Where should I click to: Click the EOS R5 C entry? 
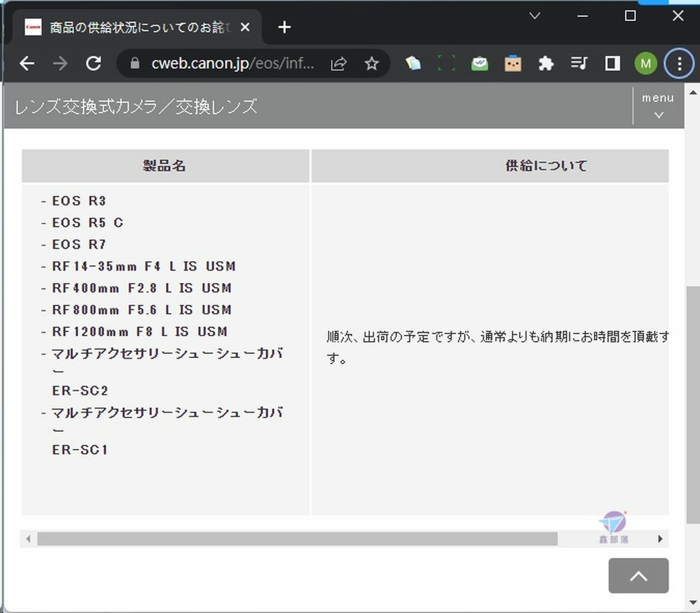click(x=87, y=223)
